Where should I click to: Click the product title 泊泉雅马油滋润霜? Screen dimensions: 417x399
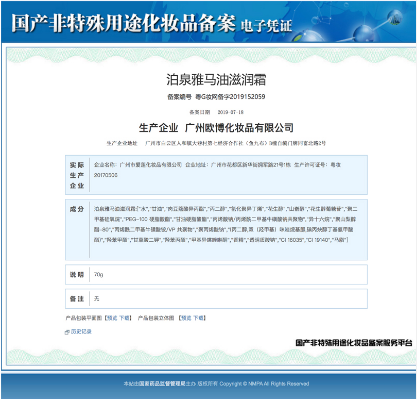(216, 80)
